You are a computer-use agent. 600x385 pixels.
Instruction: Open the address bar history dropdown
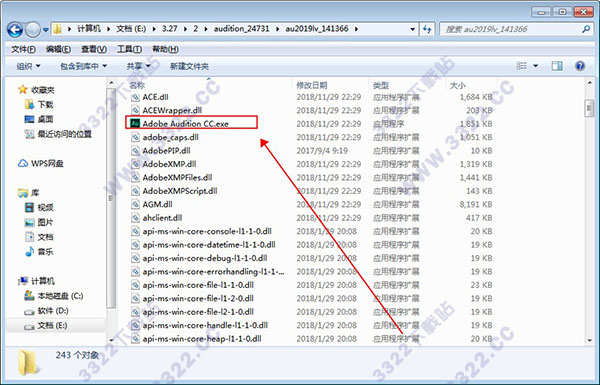coord(412,29)
